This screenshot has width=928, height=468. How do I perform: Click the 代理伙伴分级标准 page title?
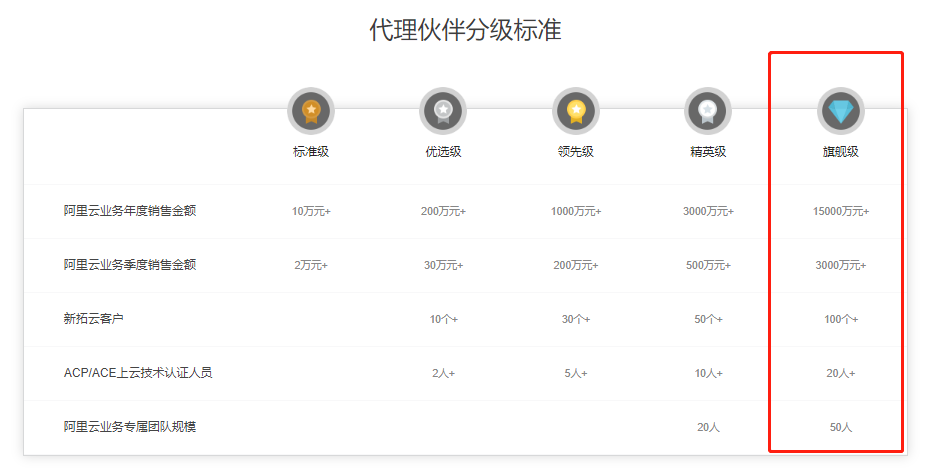click(465, 30)
